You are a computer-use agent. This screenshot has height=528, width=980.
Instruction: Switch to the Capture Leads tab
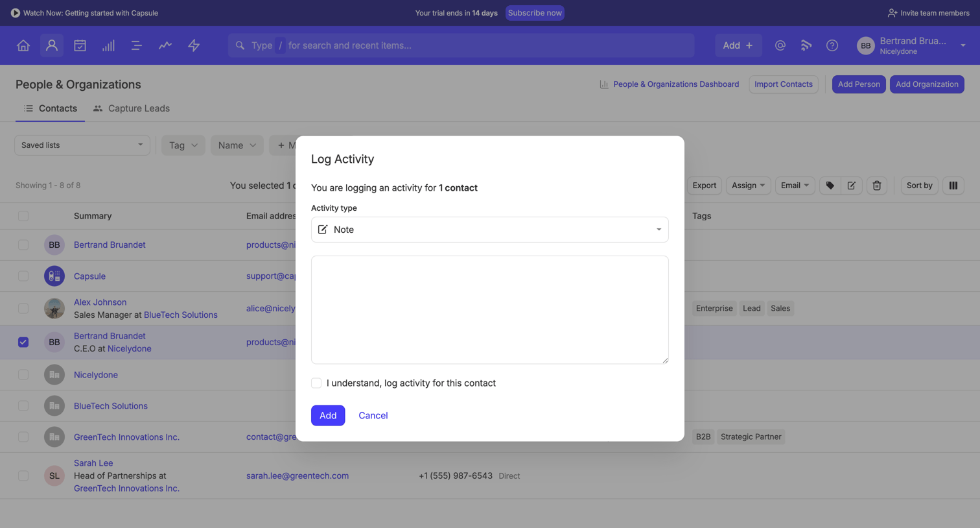(x=132, y=108)
